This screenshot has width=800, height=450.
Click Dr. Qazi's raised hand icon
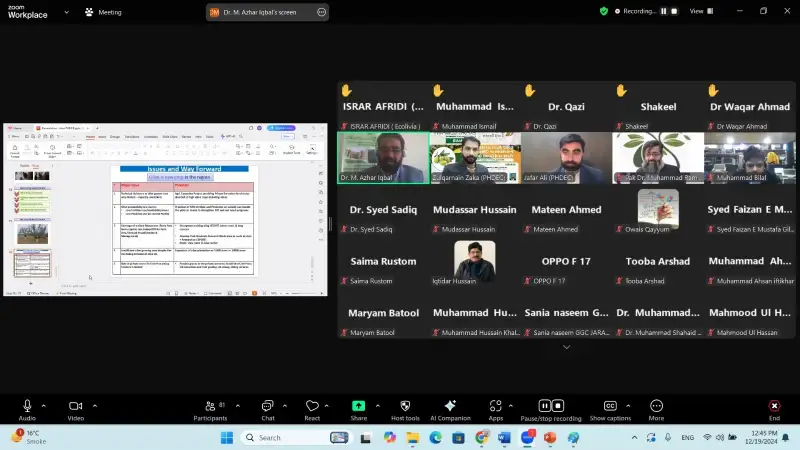[x=530, y=91]
